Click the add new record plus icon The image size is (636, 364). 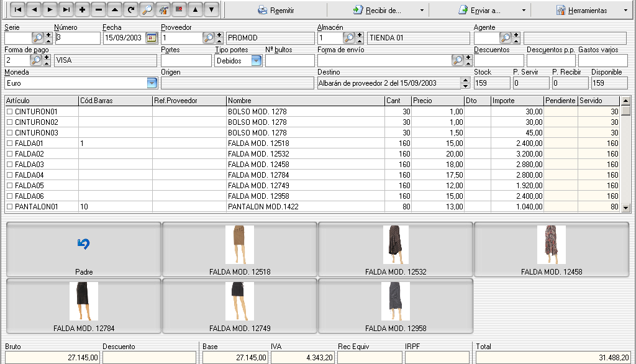(x=83, y=10)
